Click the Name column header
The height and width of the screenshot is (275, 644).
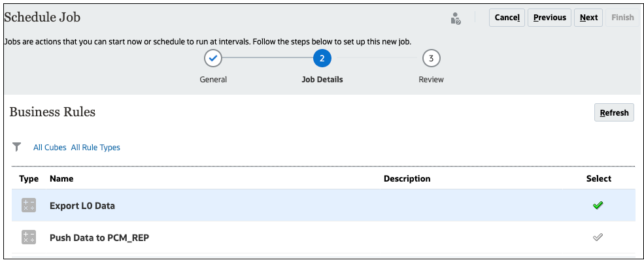point(61,178)
